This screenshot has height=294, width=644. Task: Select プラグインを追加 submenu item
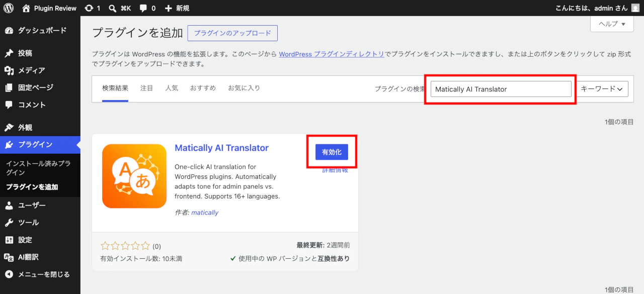[x=32, y=187]
